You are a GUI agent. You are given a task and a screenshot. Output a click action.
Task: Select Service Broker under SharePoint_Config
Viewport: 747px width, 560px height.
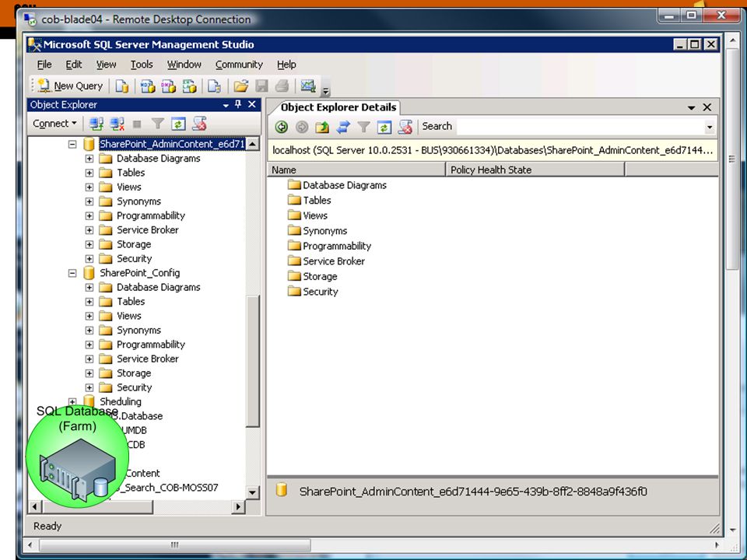click(x=147, y=359)
